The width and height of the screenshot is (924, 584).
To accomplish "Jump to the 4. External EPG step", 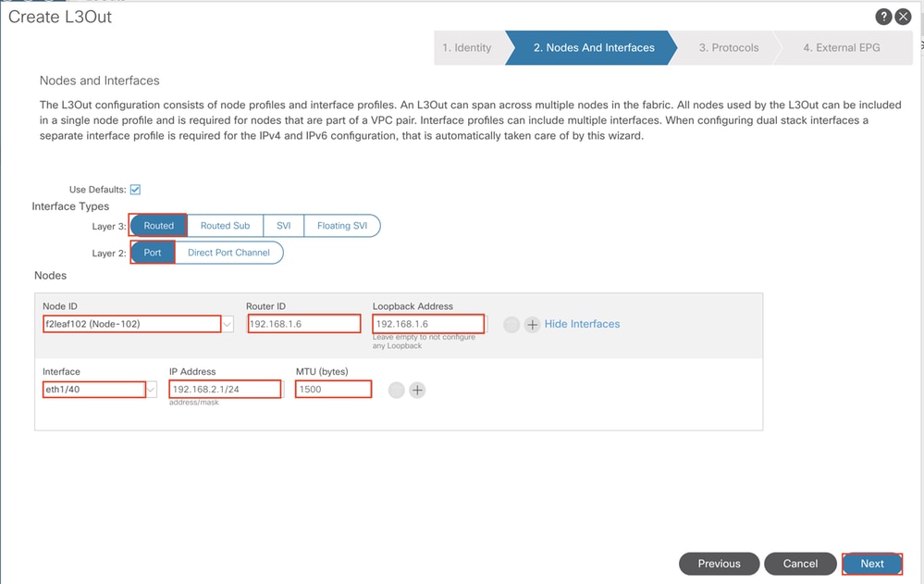I will pyautogui.click(x=842, y=48).
